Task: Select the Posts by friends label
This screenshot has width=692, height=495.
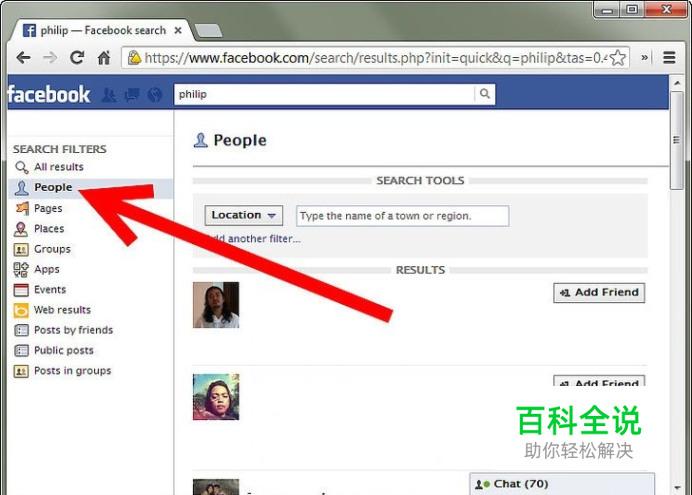Action: click(x=73, y=330)
